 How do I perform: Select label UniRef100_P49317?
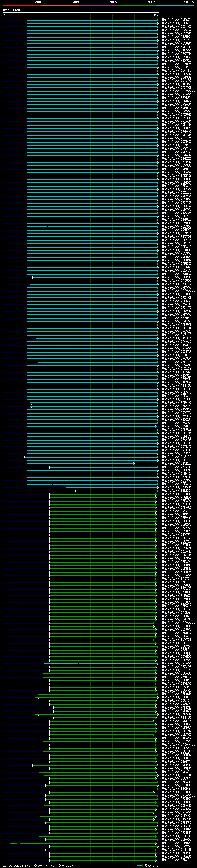177,60
